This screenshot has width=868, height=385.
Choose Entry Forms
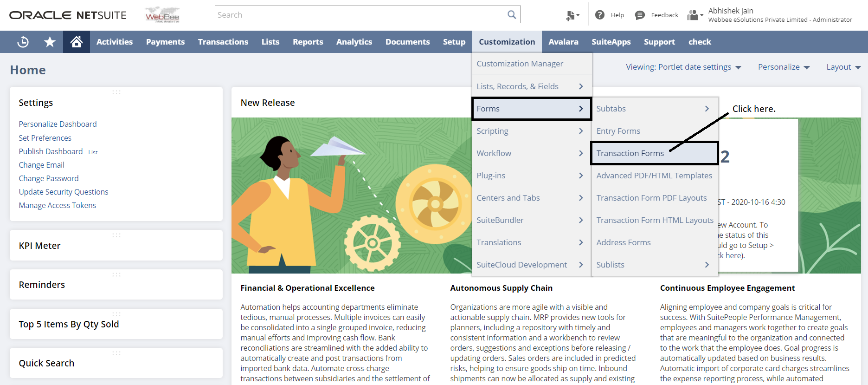point(655,131)
